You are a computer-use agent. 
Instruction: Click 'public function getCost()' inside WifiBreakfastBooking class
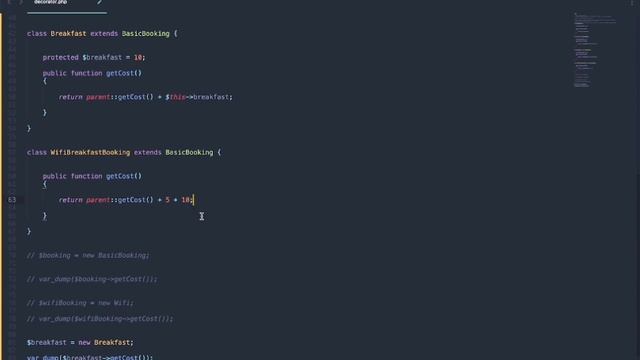pyautogui.click(x=92, y=176)
